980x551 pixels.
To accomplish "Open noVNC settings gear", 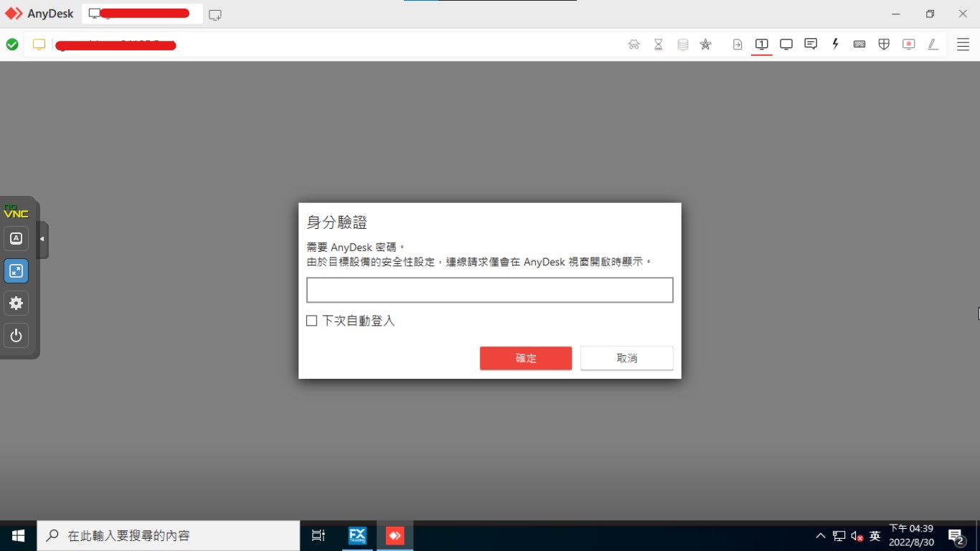I will tap(16, 303).
